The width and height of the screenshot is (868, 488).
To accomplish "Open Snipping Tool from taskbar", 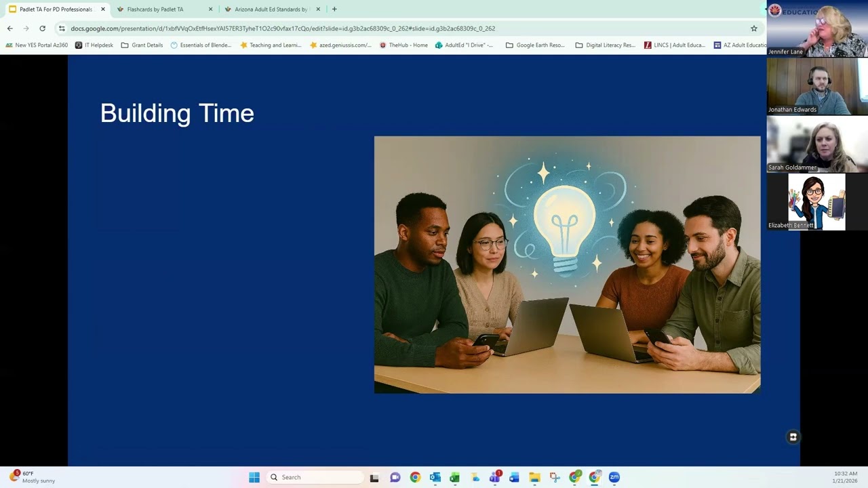I will [x=554, y=477].
